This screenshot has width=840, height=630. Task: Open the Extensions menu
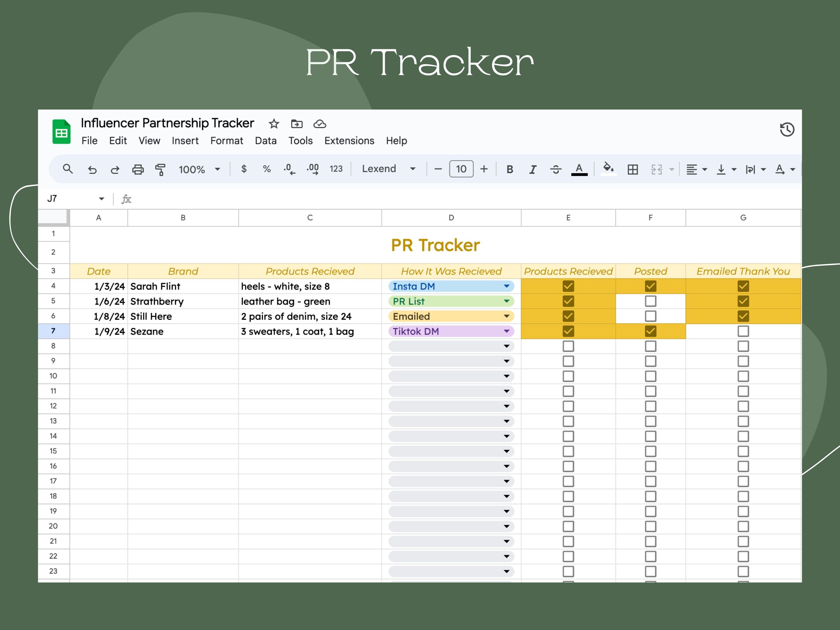349,141
